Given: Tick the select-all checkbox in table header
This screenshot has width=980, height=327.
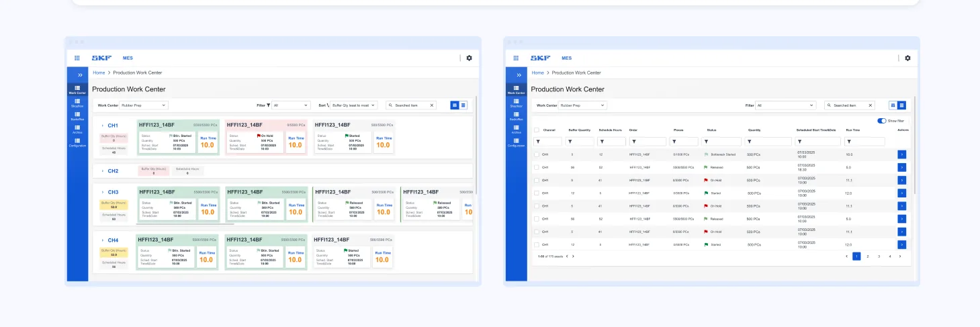Looking at the screenshot, I should [x=536, y=130].
